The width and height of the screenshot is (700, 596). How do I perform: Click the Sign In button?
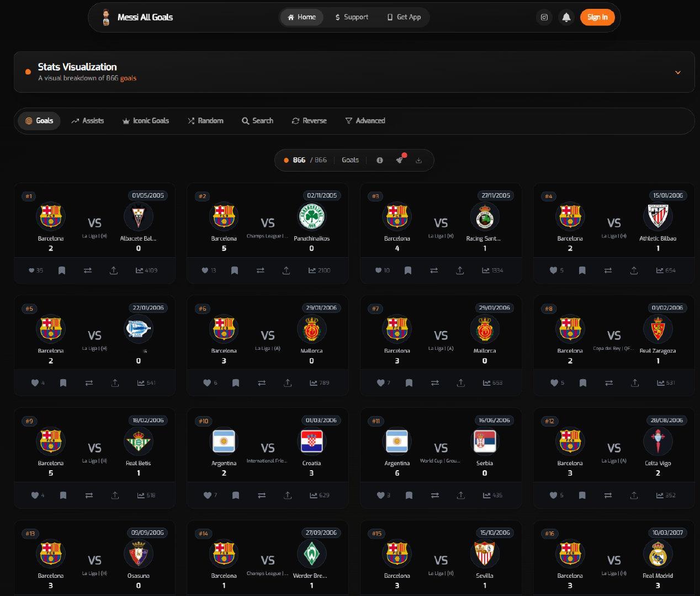[597, 17]
